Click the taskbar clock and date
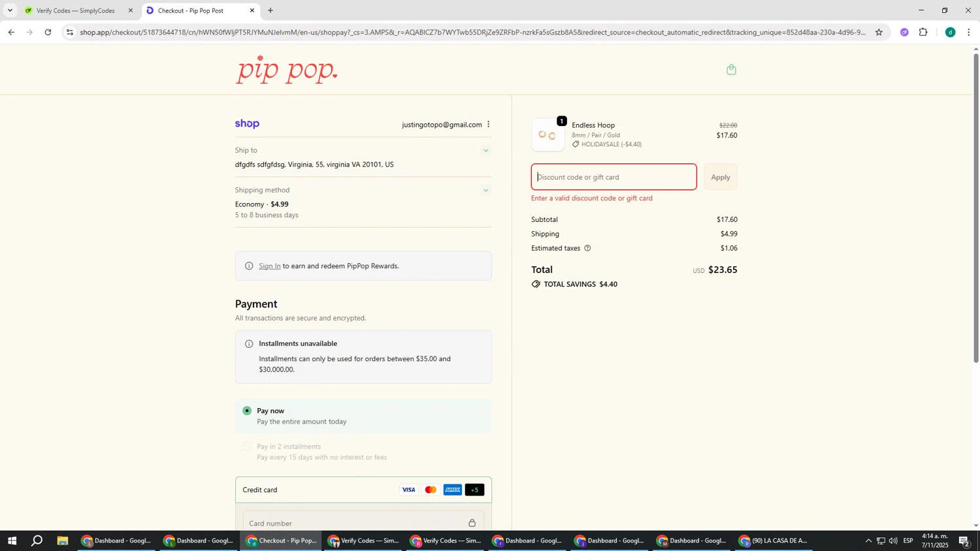The width and height of the screenshot is (980, 551). [x=935, y=541]
